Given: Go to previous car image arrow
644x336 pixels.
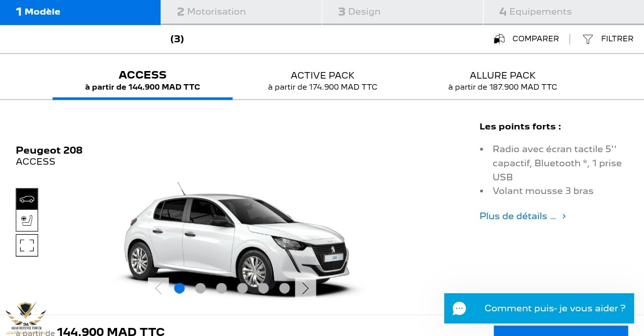Looking at the screenshot, I should pos(158,288).
